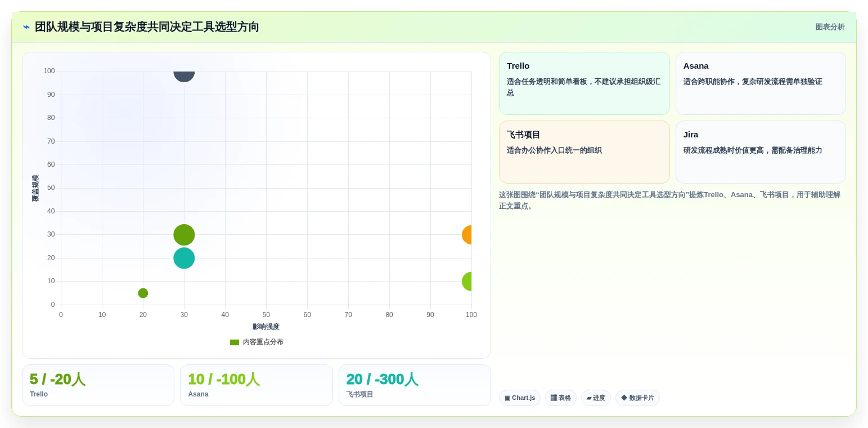The width and height of the screenshot is (868, 428).
Task: Click the dark bubble at the chart's top
Action: point(184,76)
